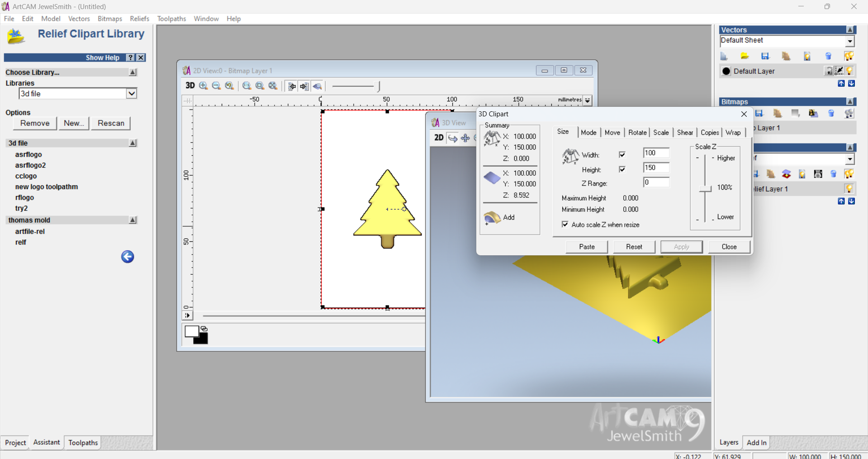This screenshot has height=459, width=868.
Task: Switch to Mode tab in 3D Clipart
Action: 588,132
